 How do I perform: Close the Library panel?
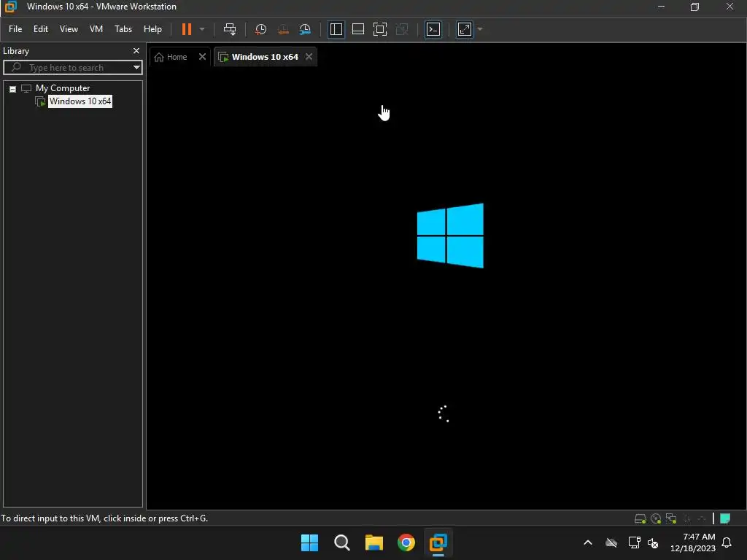[x=136, y=50]
